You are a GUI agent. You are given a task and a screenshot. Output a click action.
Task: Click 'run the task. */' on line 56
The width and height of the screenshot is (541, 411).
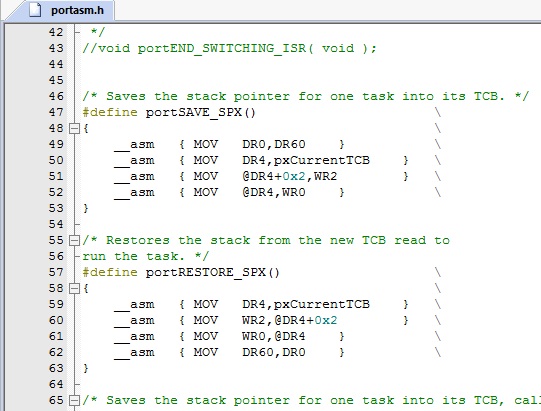tap(146, 256)
